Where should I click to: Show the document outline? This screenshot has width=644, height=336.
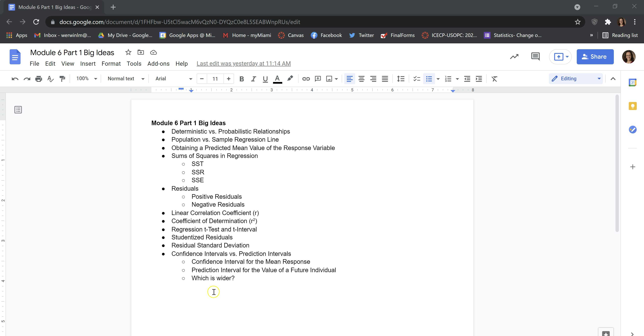(x=18, y=109)
